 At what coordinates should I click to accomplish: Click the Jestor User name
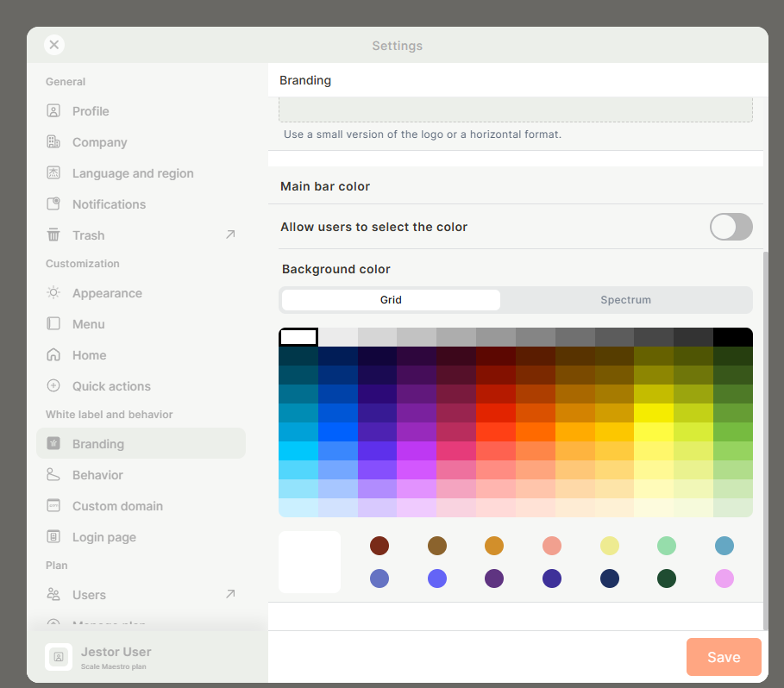pos(116,652)
